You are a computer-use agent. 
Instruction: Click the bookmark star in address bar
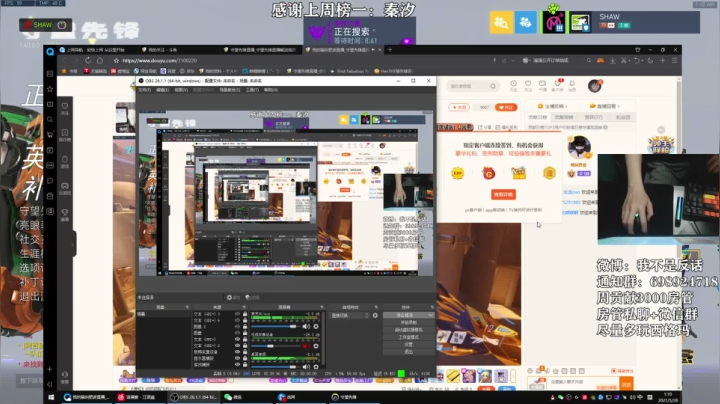(116, 60)
